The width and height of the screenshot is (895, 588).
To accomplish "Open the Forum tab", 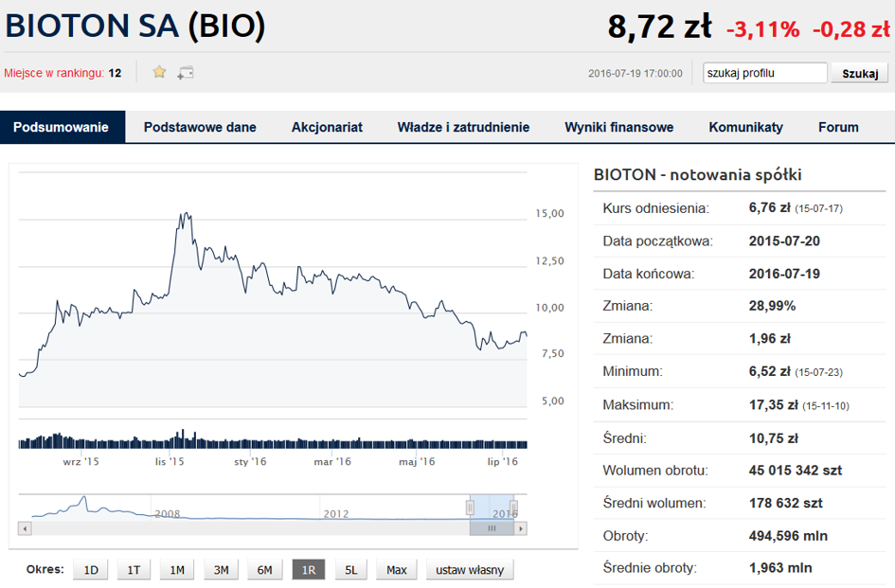I will click(x=838, y=127).
